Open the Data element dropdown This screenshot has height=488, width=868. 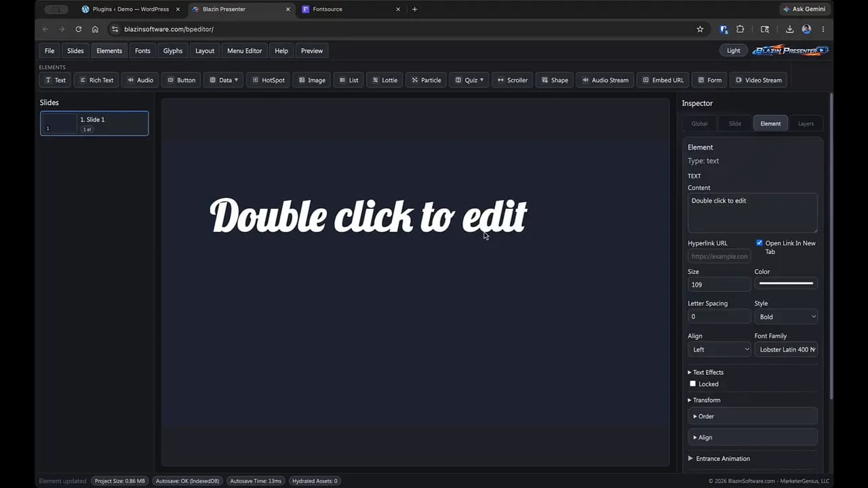(x=223, y=80)
